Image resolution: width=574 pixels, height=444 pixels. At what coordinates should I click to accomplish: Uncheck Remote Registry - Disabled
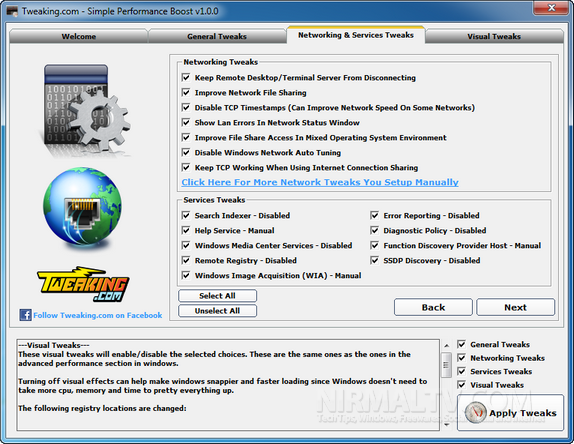pos(186,260)
